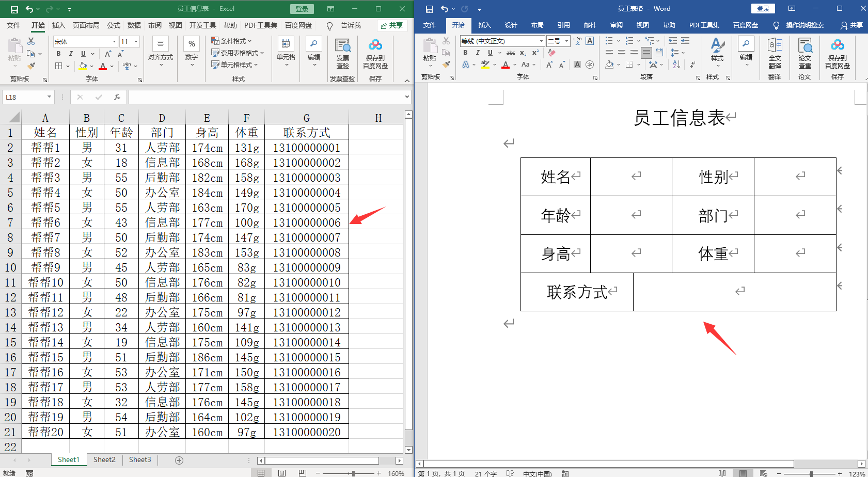This screenshot has width=868, height=477.
Task: Toggle italic in Word ribbon
Action: [x=478, y=53]
